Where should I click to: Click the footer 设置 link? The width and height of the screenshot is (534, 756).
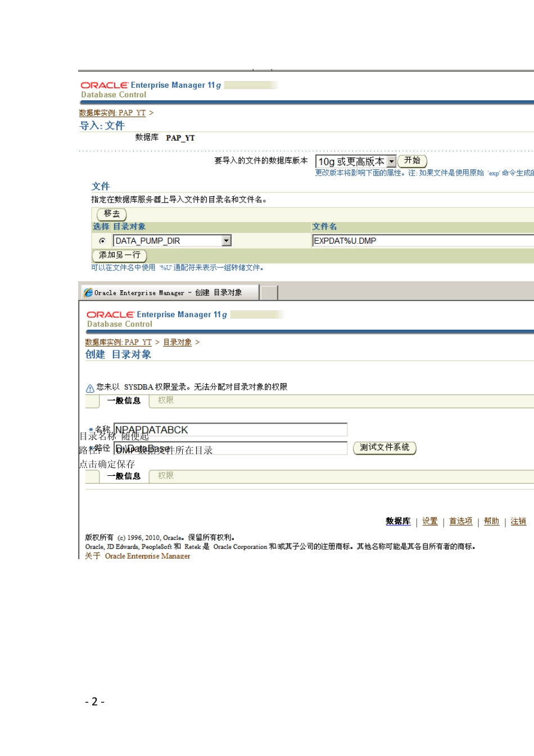pyautogui.click(x=430, y=521)
